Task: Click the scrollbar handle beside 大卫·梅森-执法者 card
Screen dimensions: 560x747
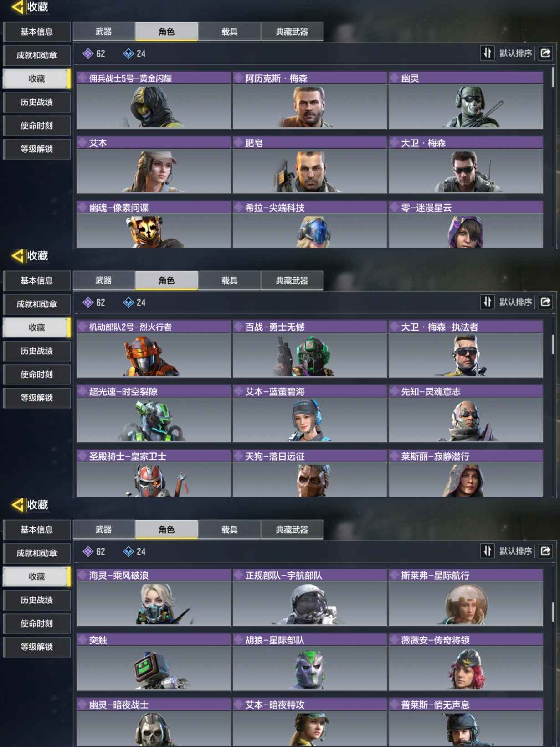Action: click(553, 344)
